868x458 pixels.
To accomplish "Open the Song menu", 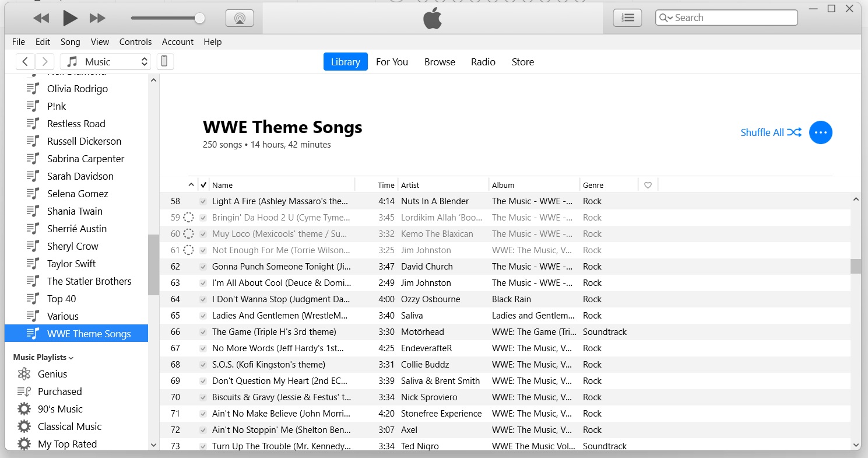I will (70, 42).
